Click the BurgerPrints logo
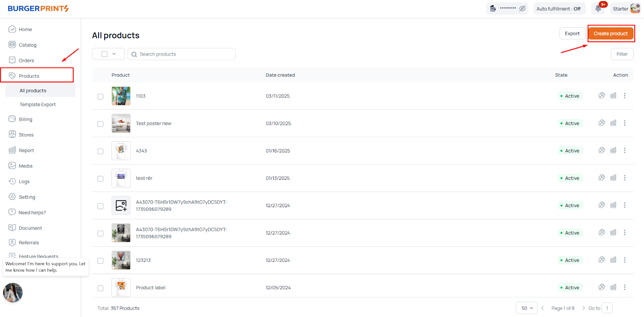Image resolution: width=644 pixels, height=317 pixels. point(38,8)
